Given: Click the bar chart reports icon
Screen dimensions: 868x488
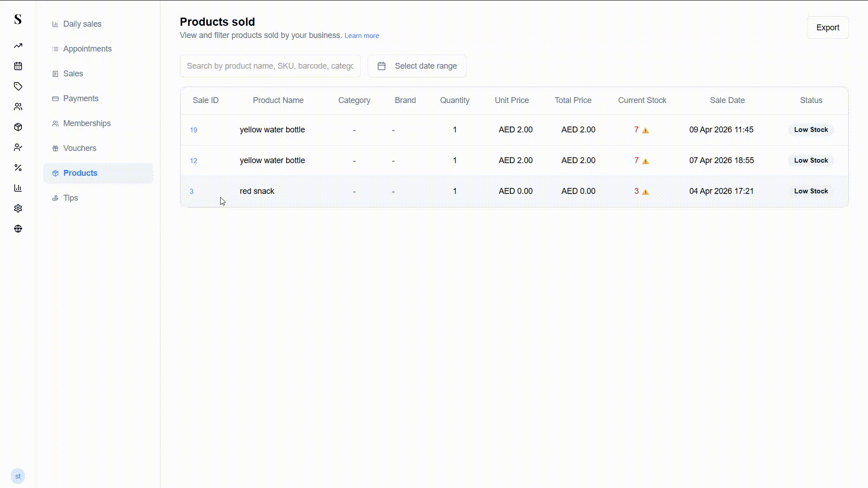Looking at the screenshot, I should point(18,188).
